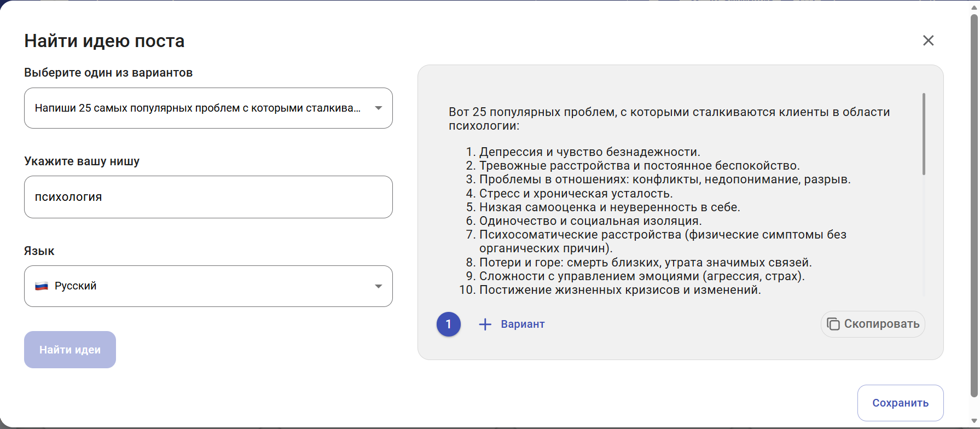Image resolution: width=980 pixels, height=429 pixels.
Task: Click the label 'Язык'
Action: (39, 251)
